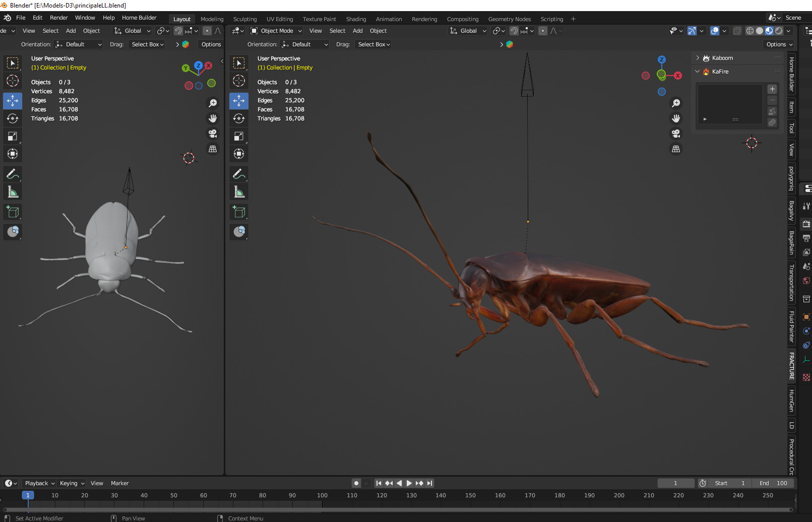Click the current frame number field
This screenshot has height=522, width=812.
[x=675, y=483]
